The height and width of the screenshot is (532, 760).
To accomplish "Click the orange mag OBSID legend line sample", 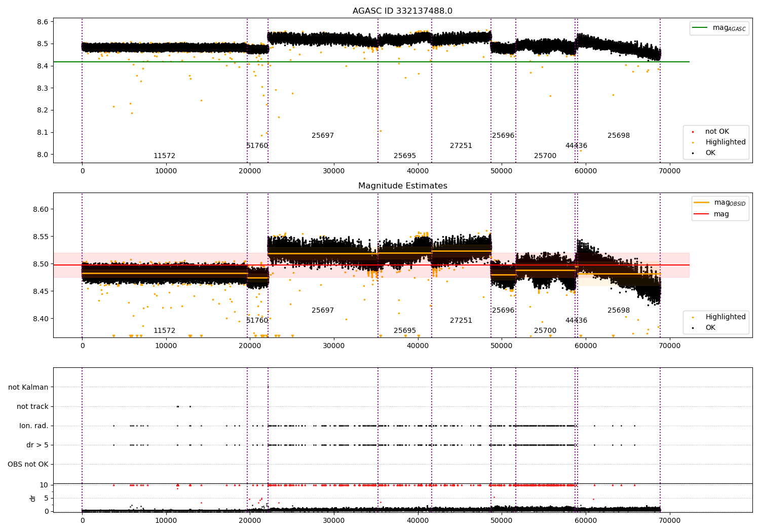I will coord(702,203).
